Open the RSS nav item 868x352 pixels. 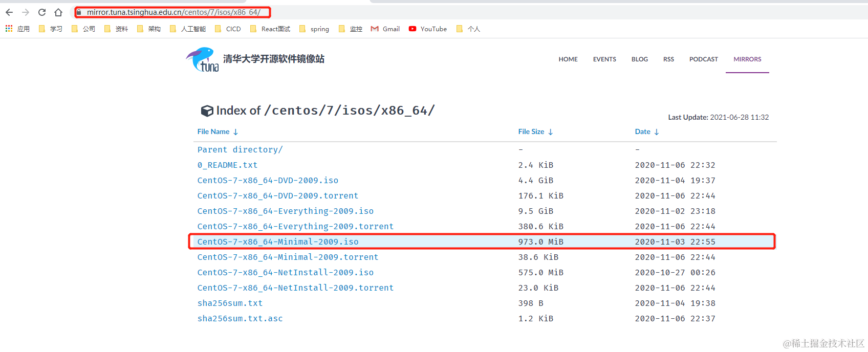click(668, 59)
